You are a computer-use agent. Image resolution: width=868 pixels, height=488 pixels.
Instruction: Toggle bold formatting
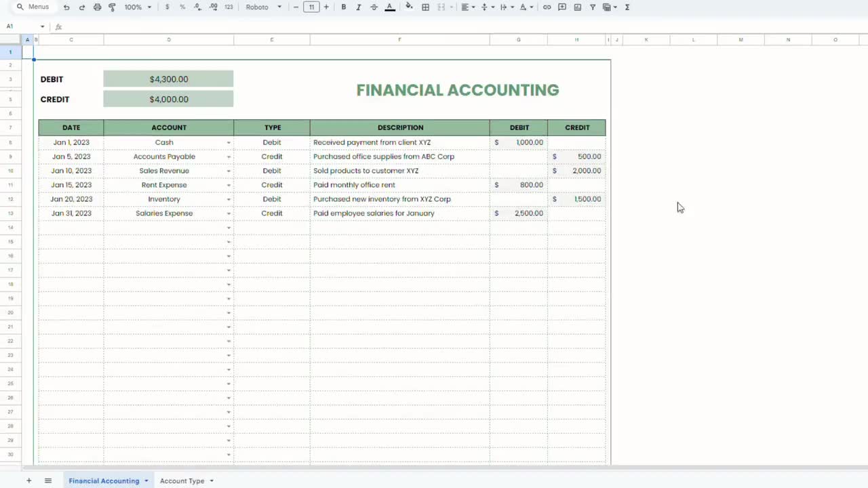coord(344,7)
